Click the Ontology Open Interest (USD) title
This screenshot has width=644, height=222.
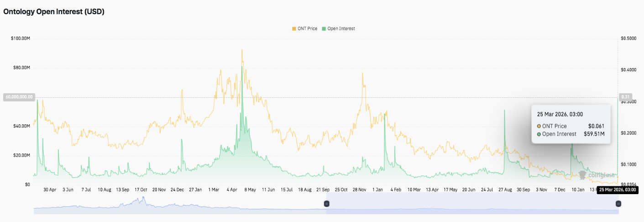pyautogui.click(x=54, y=12)
